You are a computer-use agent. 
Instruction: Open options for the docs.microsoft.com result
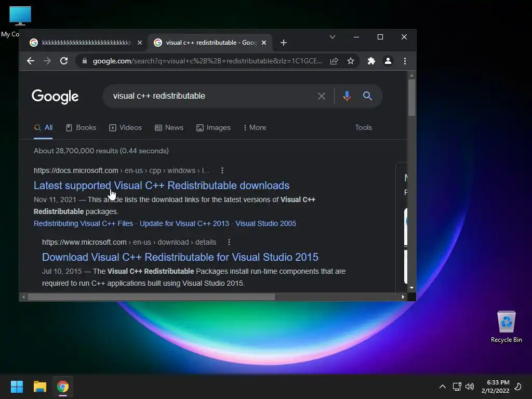222,170
